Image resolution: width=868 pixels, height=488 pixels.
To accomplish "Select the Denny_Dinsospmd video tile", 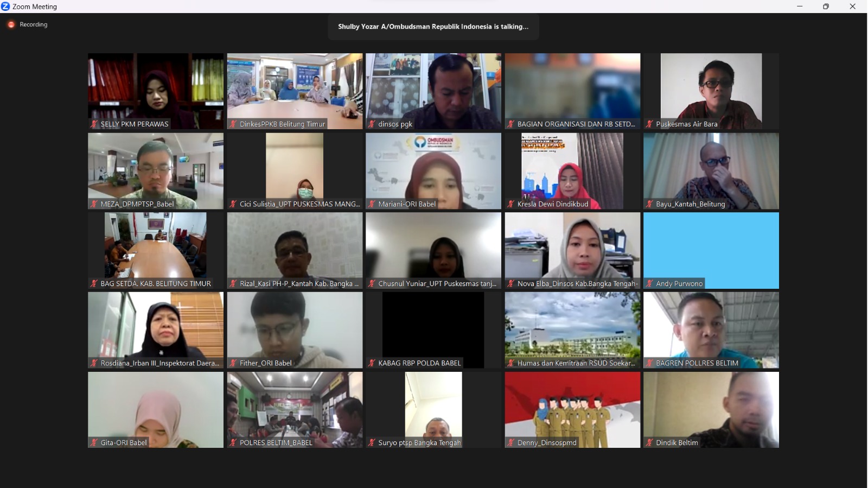I will point(572,406).
